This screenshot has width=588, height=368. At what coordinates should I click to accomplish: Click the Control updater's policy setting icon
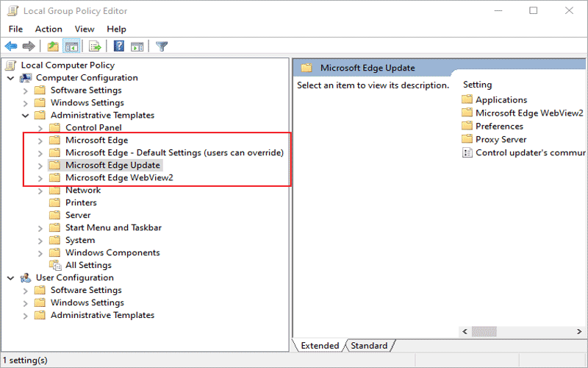click(x=467, y=153)
